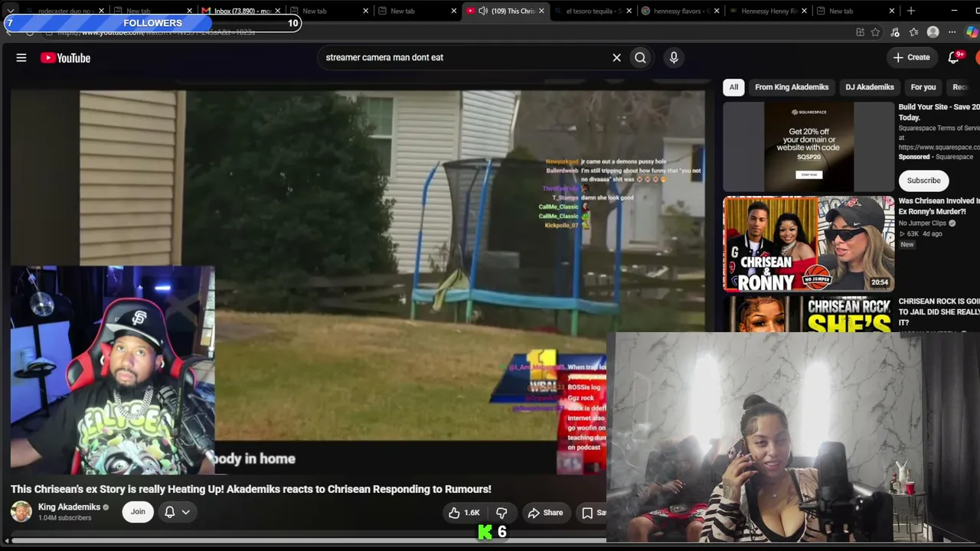Open the browser profile avatar
Viewport: 980px width, 551px height.
click(933, 32)
